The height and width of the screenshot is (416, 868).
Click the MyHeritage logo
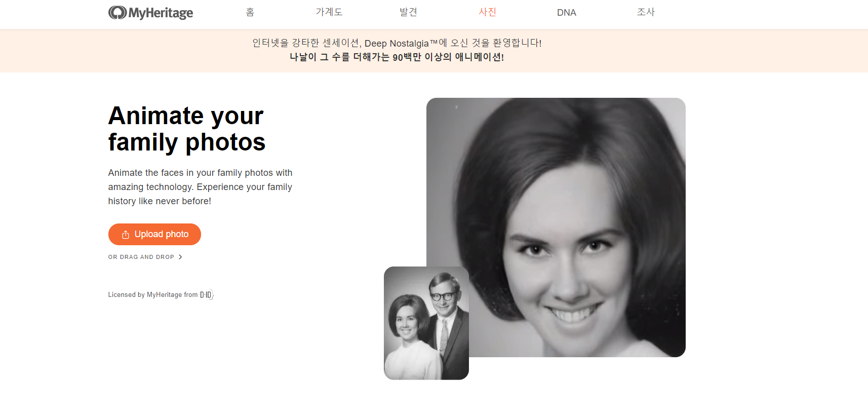150,13
